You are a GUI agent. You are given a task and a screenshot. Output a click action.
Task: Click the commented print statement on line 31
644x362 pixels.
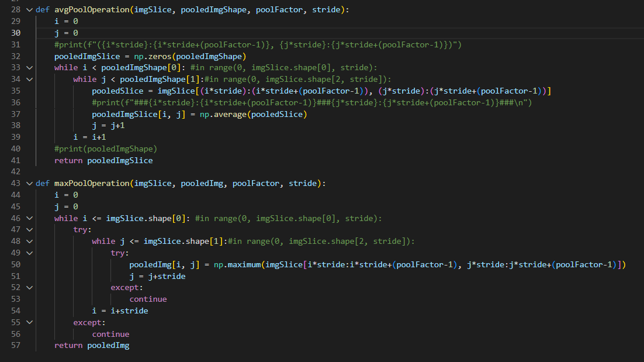(258, 44)
